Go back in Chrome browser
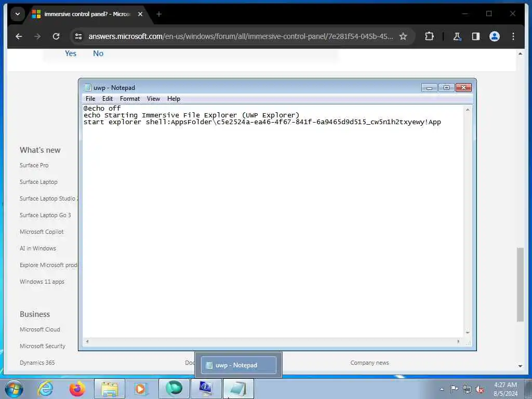532x399 pixels. coord(19,36)
